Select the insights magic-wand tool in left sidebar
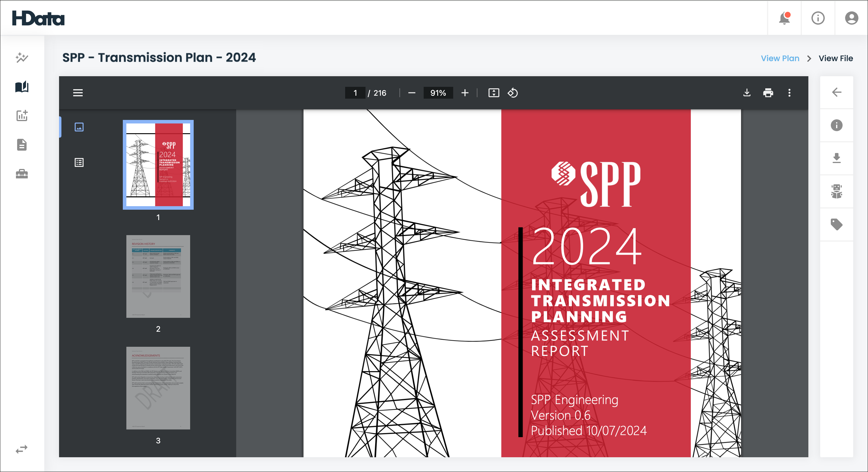 tap(22, 58)
